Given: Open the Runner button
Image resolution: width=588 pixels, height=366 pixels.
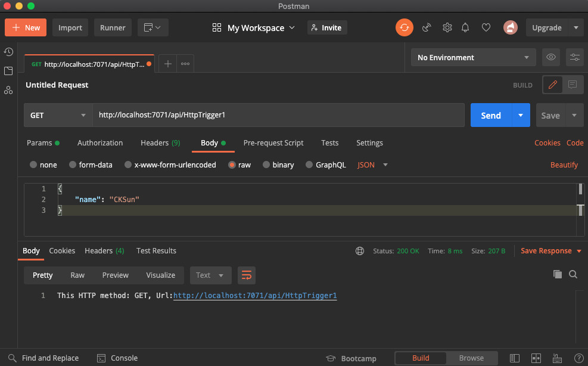Looking at the screenshot, I should (113, 27).
